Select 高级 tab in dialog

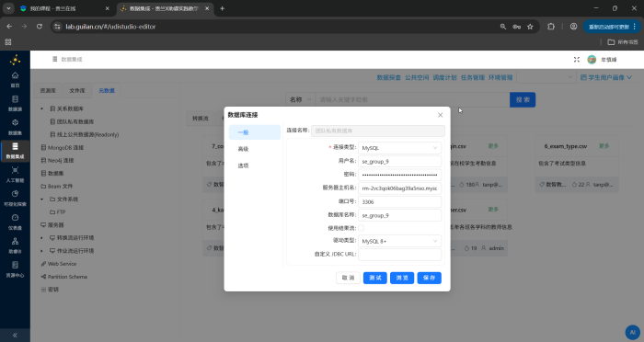pyautogui.click(x=255, y=149)
